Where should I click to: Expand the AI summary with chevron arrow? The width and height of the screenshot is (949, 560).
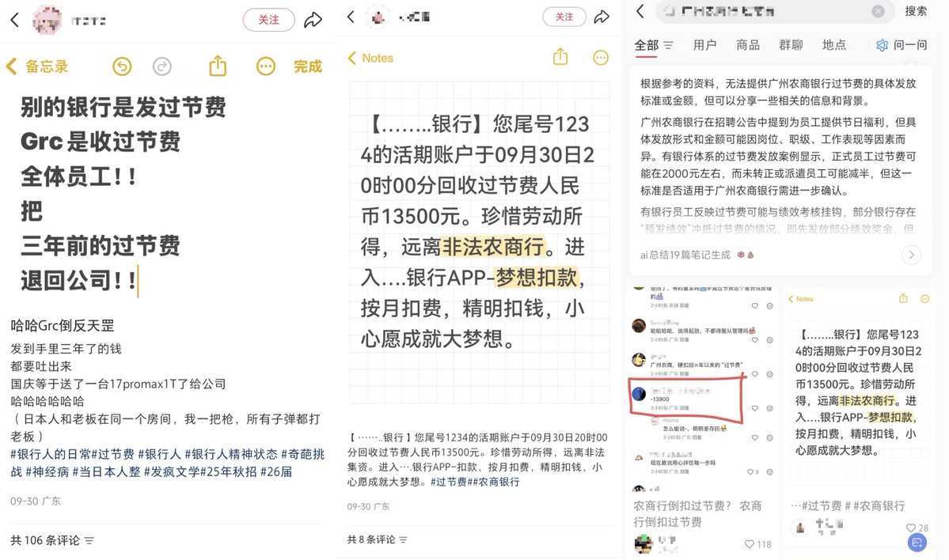912,255
